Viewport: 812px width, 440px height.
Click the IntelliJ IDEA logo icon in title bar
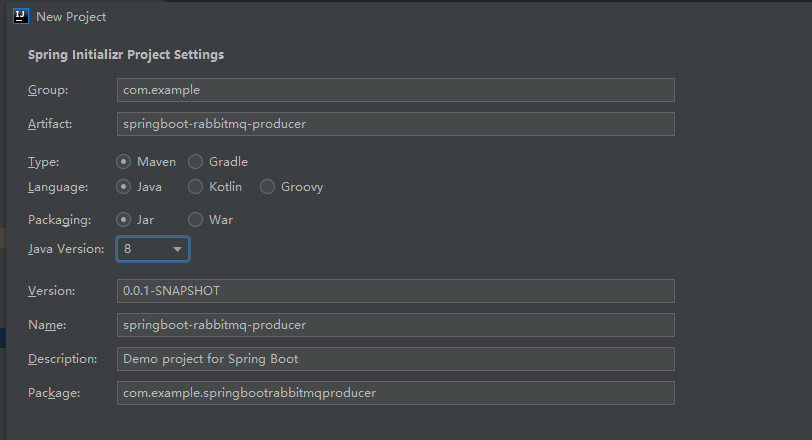click(x=21, y=17)
